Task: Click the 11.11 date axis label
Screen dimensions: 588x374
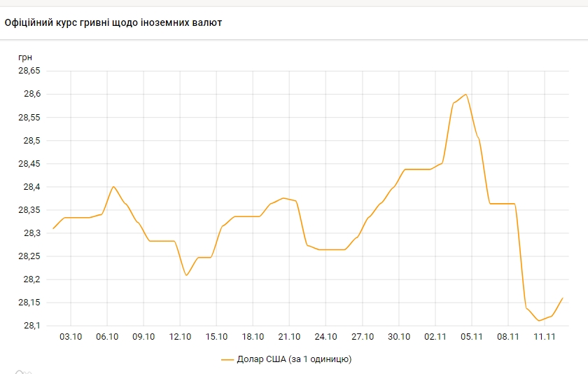Action: pos(544,337)
